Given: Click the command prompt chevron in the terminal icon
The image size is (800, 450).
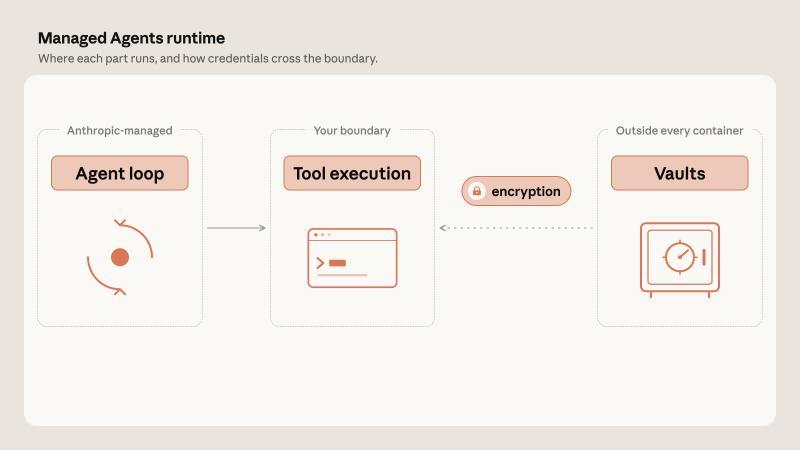Looking at the screenshot, I should [320, 263].
